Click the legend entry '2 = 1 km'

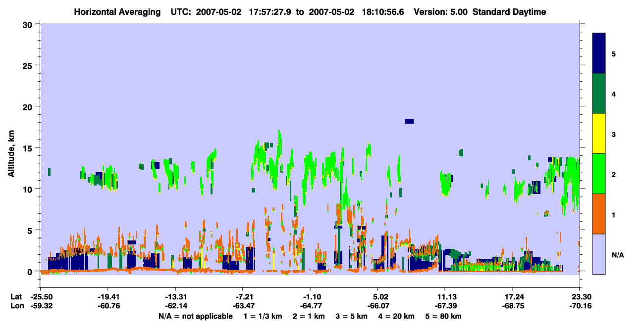[309, 316]
